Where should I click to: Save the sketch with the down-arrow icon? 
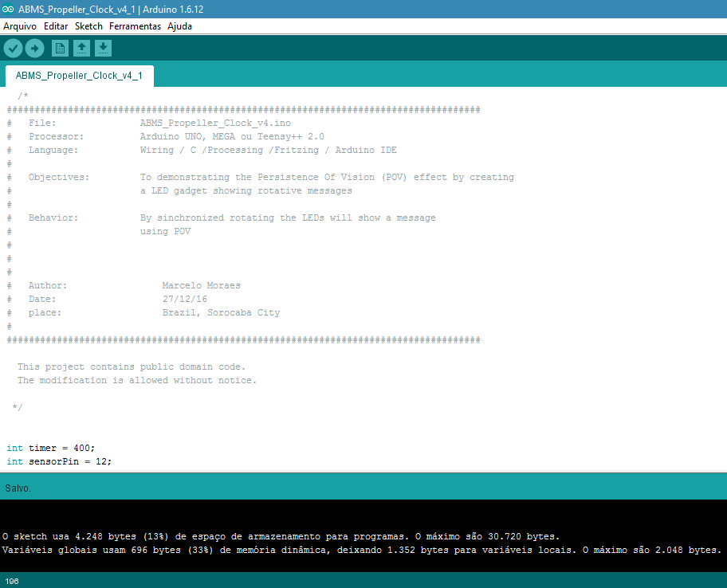coord(103,48)
